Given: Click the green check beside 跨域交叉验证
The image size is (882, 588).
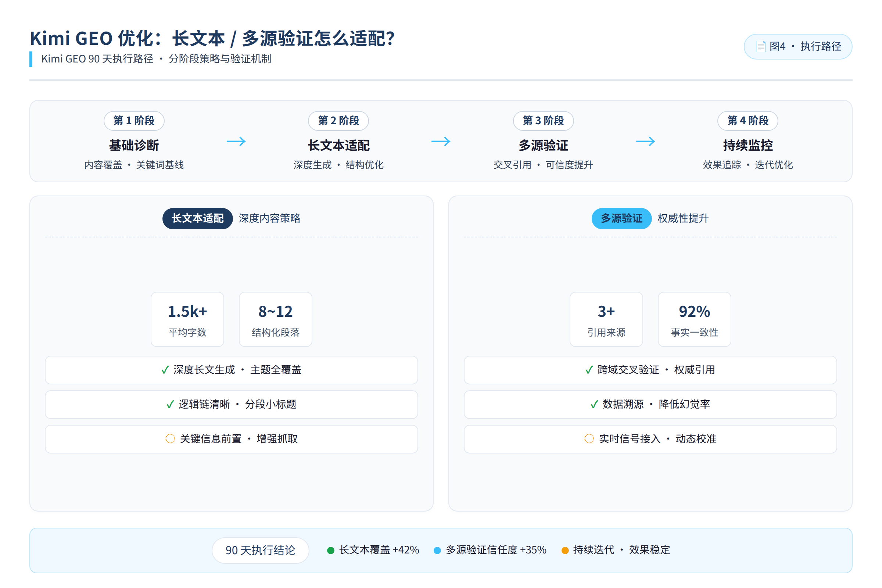Looking at the screenshot, I should coord(589,370).
